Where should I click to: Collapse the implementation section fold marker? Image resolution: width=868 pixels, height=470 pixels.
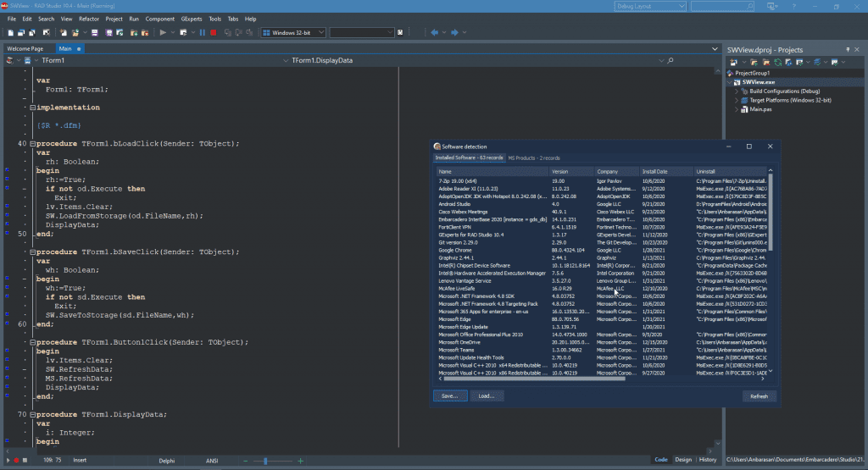click(33, 108)
